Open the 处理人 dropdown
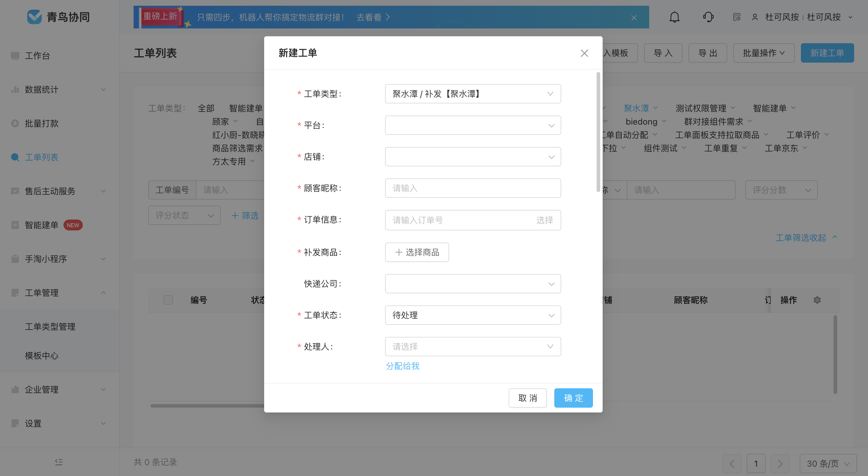The image size is (868, 476). [x=473, y=347]
